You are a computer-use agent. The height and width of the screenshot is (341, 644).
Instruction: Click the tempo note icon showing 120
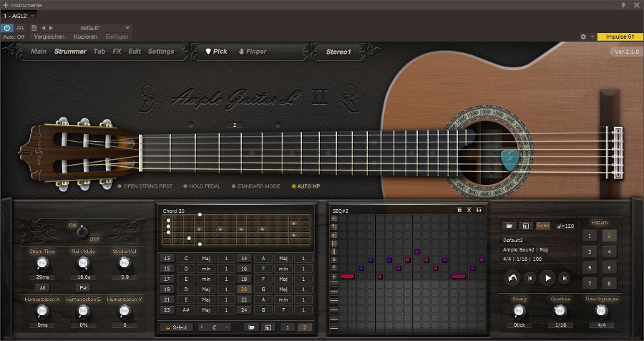tap(565, 226)
